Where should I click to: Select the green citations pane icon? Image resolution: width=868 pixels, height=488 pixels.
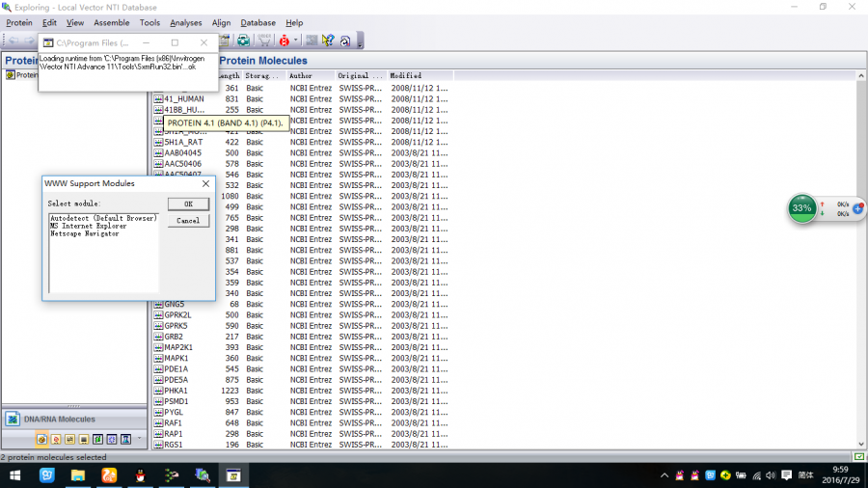tap(98, 440)
